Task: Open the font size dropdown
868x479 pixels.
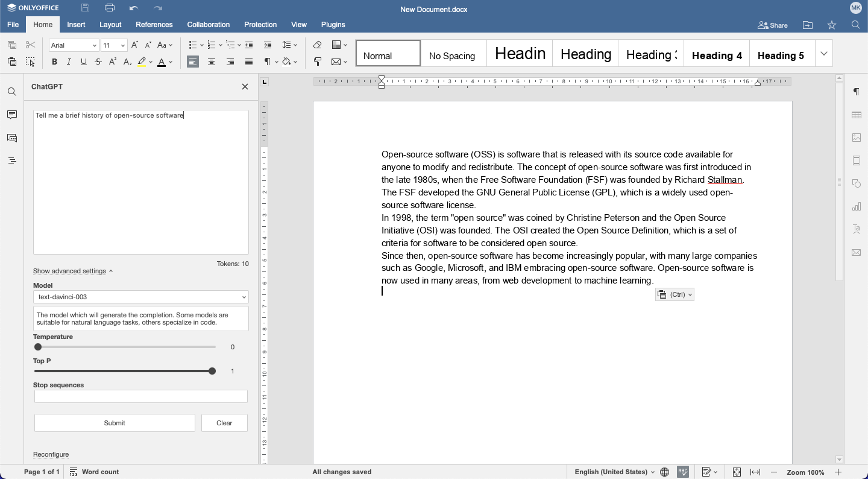Action: pyautogui.click(x=114, y=45)
